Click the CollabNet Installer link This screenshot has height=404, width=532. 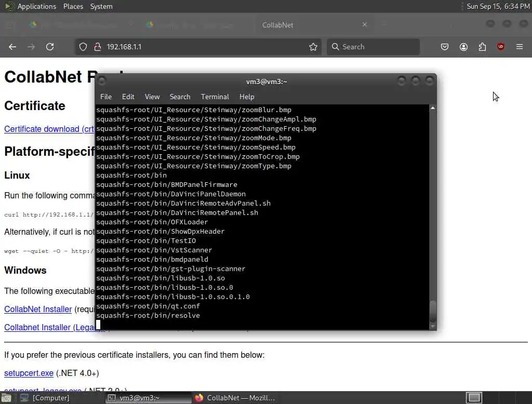point(38,309)
